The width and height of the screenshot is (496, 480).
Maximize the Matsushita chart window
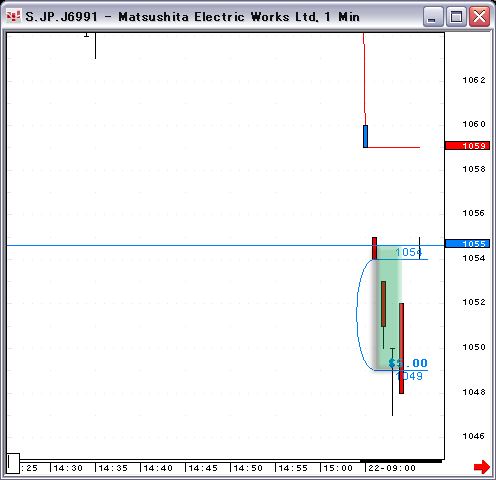click(x=456, y=16)
